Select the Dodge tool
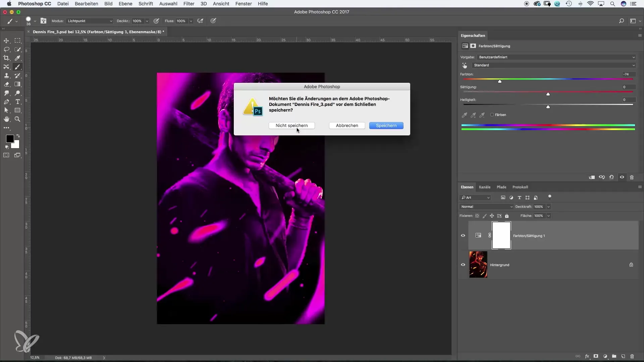 [x=18, y=93]
